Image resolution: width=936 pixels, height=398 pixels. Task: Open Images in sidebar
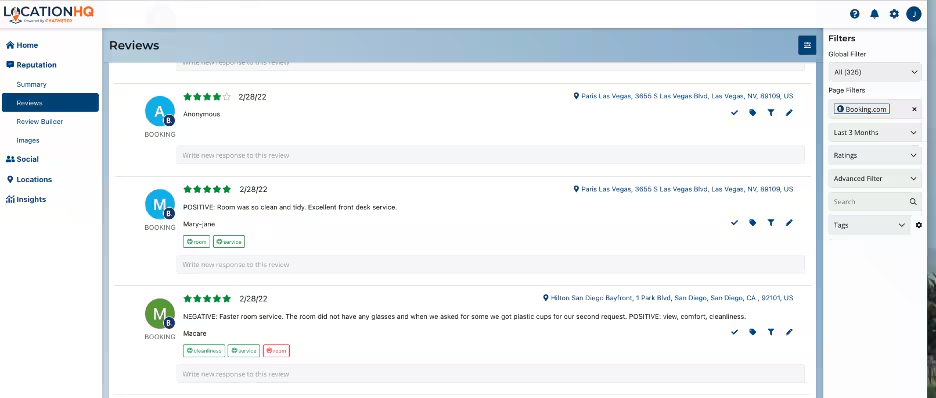[27, 141]
